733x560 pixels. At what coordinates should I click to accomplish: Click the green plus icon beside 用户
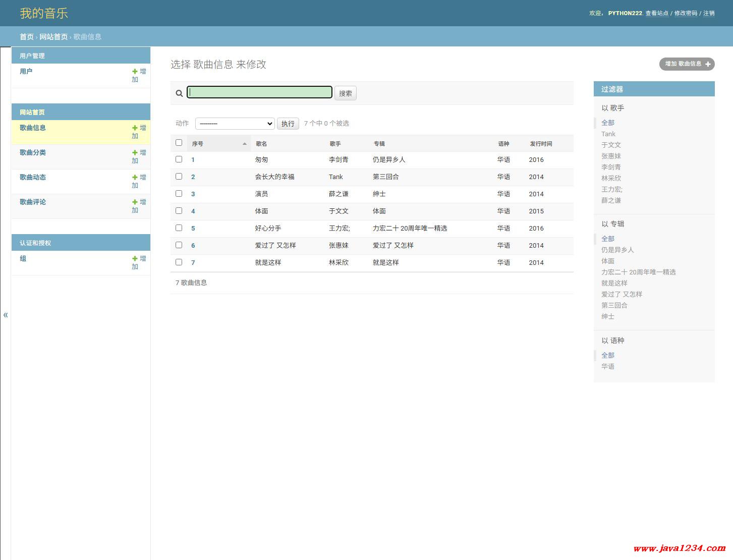tap(135, 72)
